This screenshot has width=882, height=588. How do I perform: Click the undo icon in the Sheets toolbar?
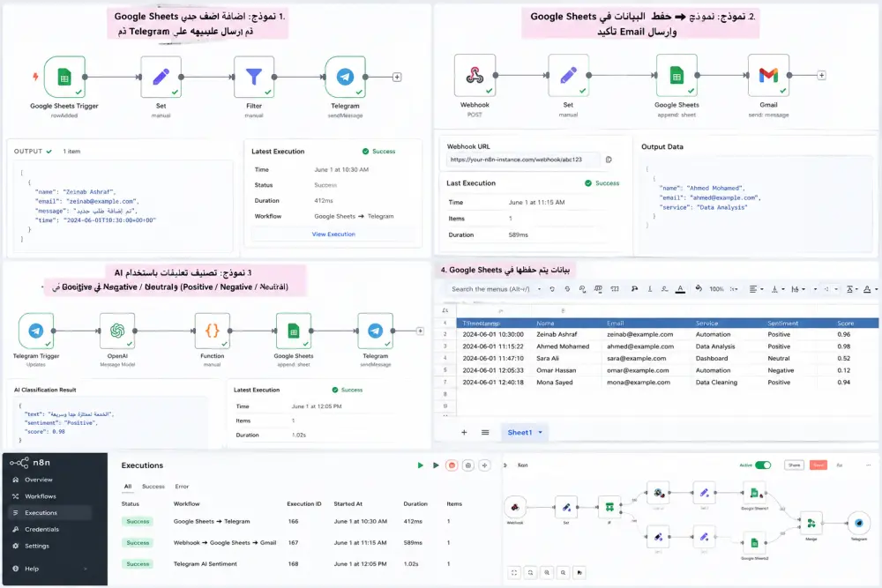point(552,289)
